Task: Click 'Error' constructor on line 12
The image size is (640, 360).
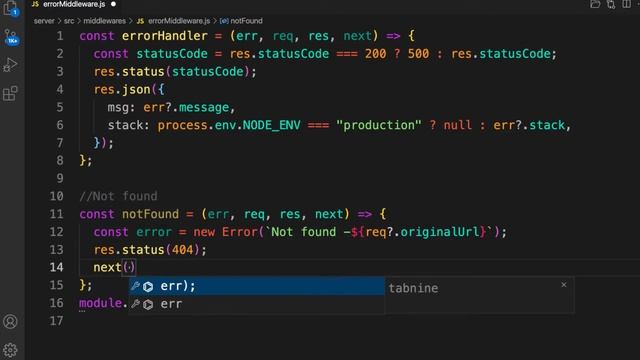Action: 240,232
